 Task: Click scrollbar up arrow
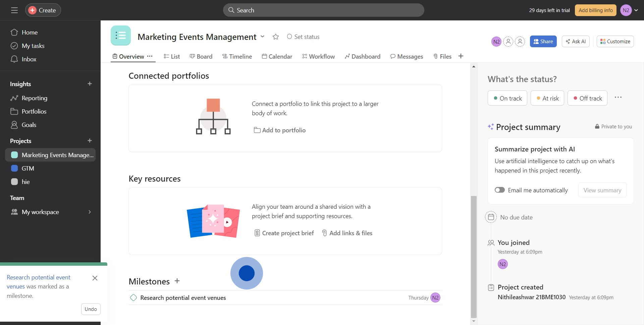474,66
